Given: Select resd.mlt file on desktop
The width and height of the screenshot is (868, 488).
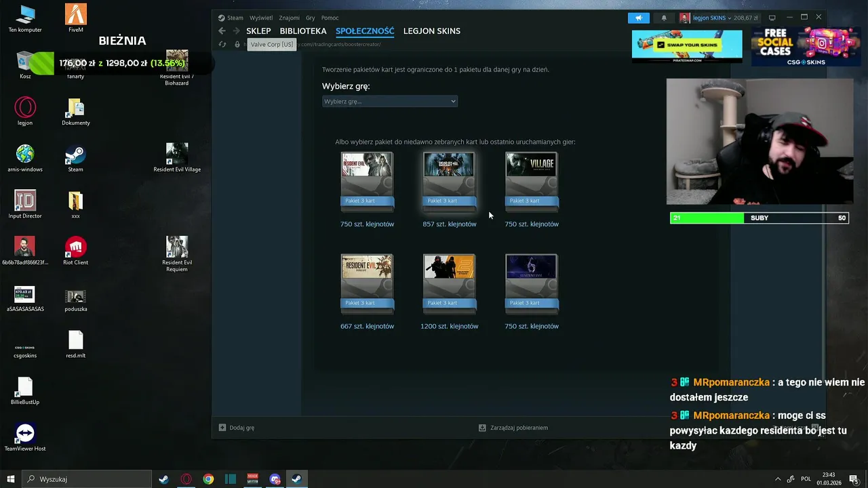Looking at the screenshot, I should point(75,344).
